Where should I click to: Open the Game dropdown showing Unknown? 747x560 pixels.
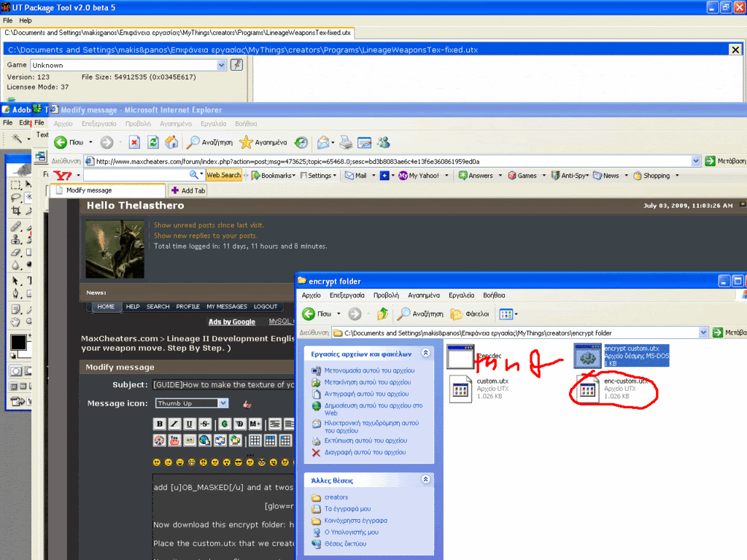pos(222,65)
